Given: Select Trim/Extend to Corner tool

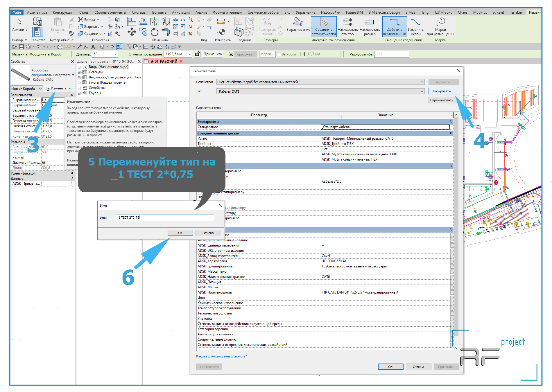Looking at the screenshot, I should pyautogui.click(x=166, y=32).
